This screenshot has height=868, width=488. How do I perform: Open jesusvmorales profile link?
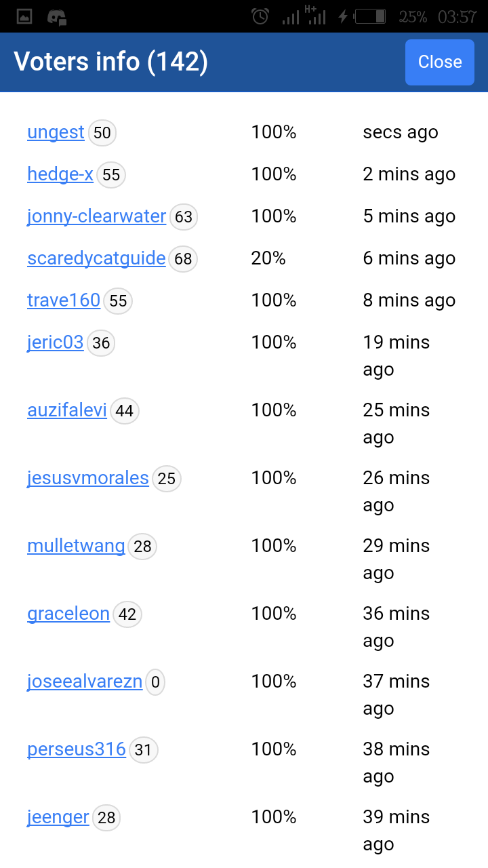tap(88, 478)
